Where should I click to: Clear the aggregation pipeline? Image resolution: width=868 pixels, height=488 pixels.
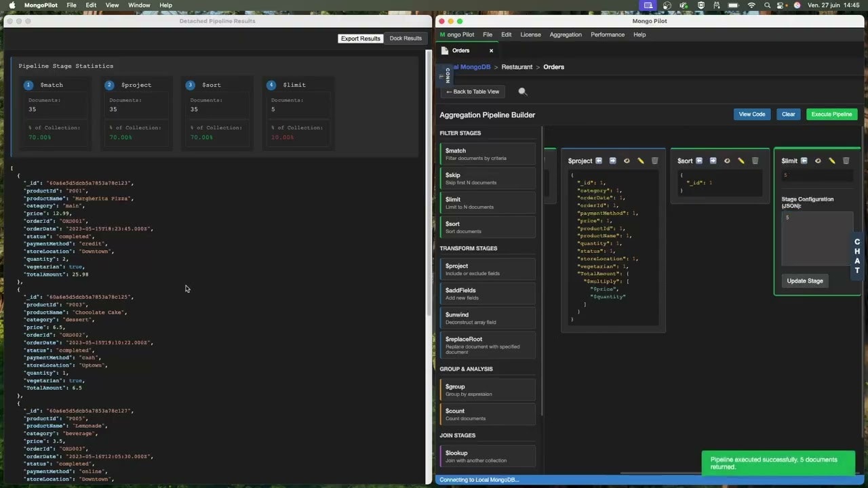click(789, 115)
